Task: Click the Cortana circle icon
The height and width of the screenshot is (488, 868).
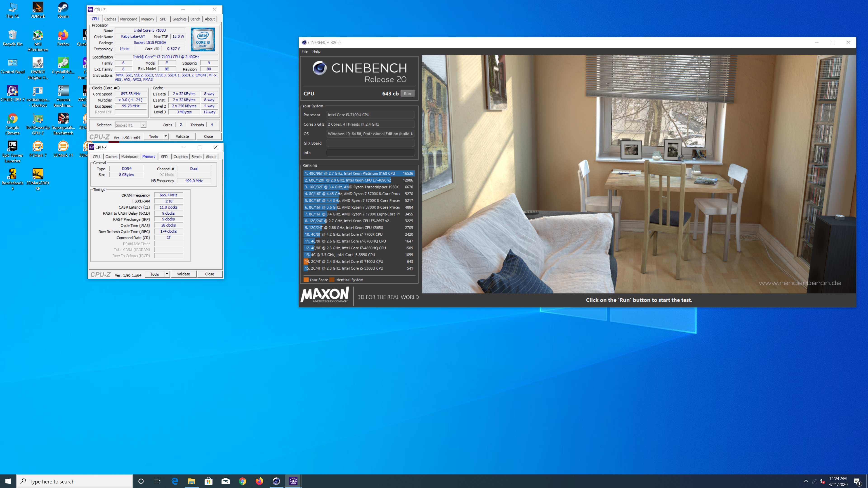Action: click(141, 481)
